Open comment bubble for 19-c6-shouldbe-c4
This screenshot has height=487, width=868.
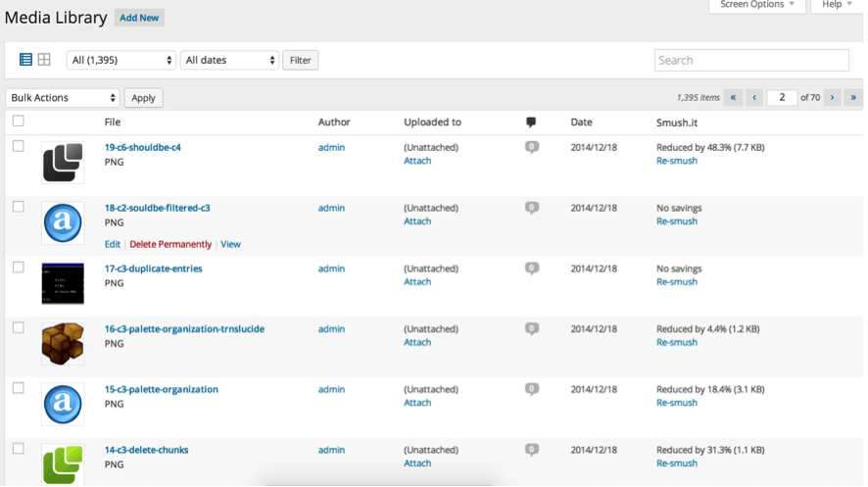pos(532,148)
